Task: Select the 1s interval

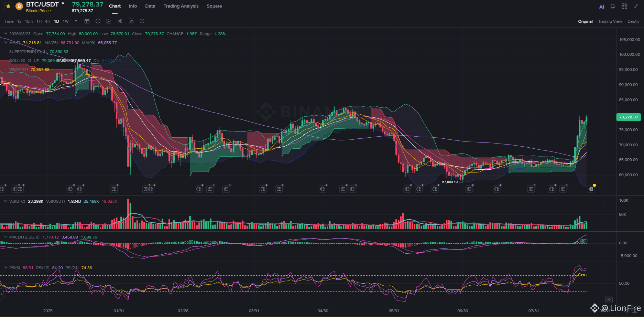Action: coord(19,21)
